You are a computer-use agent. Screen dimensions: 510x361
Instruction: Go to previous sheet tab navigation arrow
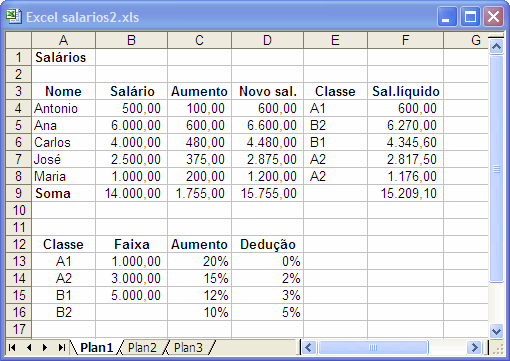click(29, 348)
